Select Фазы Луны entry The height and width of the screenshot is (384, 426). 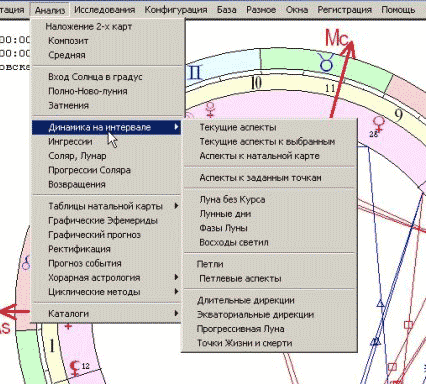pos(269,228)
